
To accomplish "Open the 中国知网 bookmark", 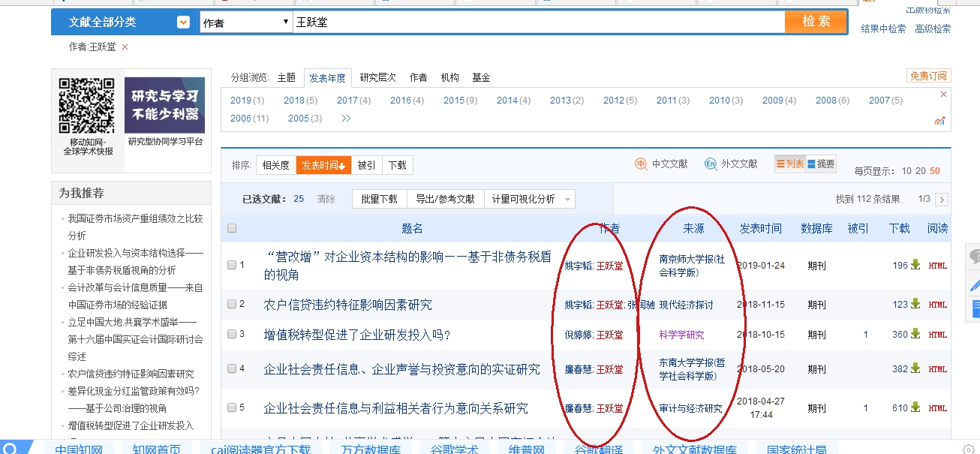I will [78, 449].
